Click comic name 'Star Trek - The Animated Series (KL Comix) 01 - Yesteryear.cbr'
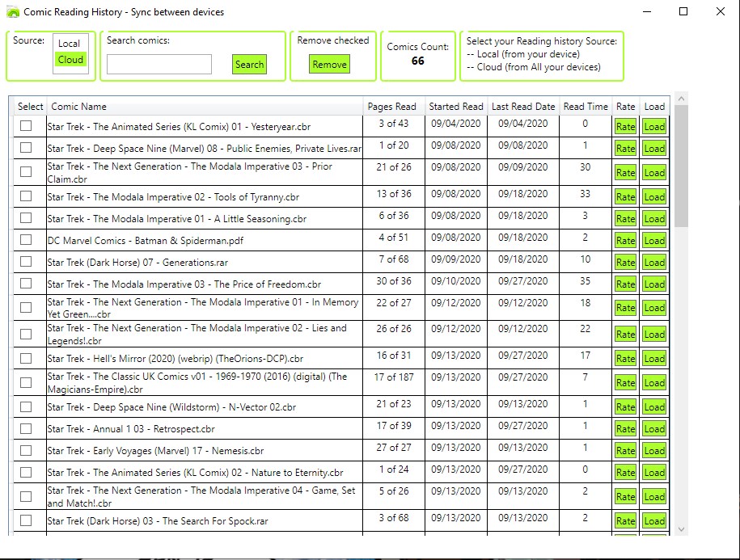Viewport: 740px width, 560px height. pos(179,127)
